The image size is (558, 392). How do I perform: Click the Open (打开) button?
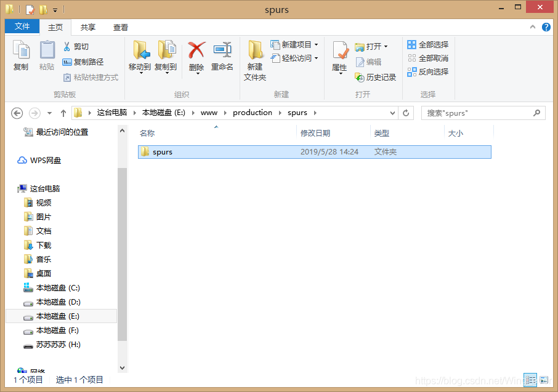371,47
